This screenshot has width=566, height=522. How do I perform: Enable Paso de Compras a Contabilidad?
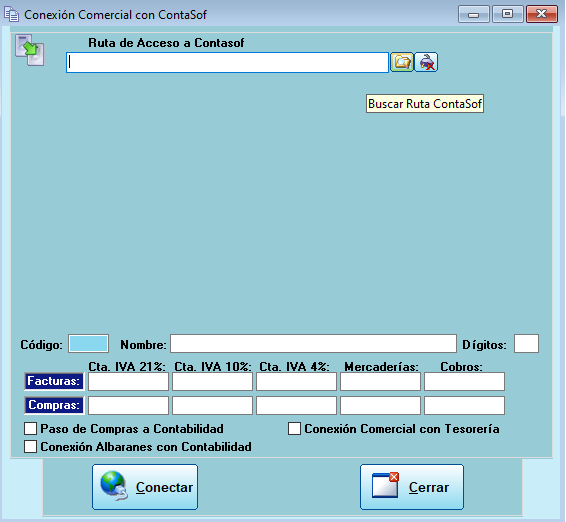(30, 429)
